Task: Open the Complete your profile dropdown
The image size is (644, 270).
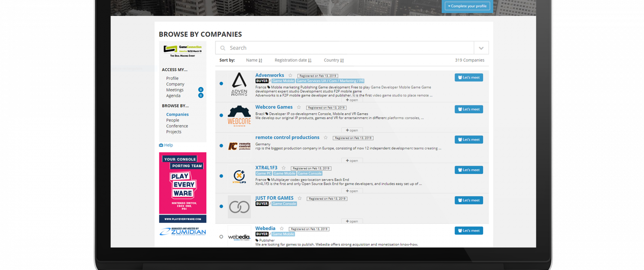Action: tap(468, 6)
